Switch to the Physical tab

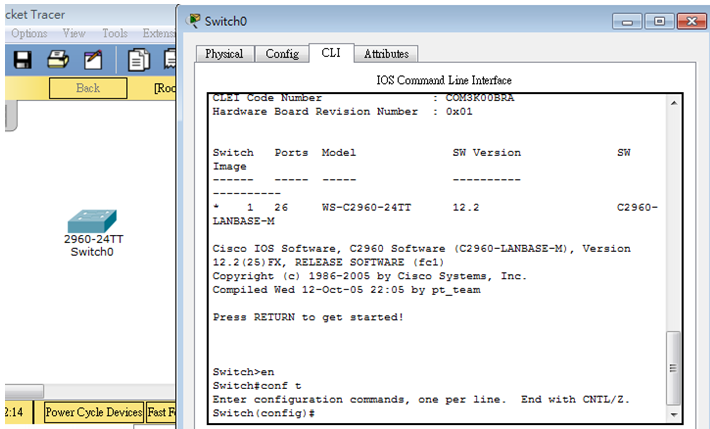pyautogui.click(x=224, y=54)
